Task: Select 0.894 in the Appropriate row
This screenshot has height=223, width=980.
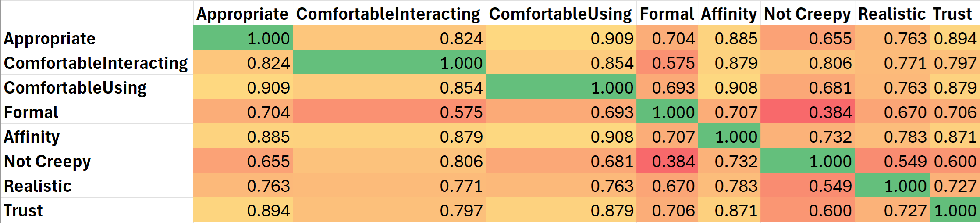Action: tap(955, 39)
